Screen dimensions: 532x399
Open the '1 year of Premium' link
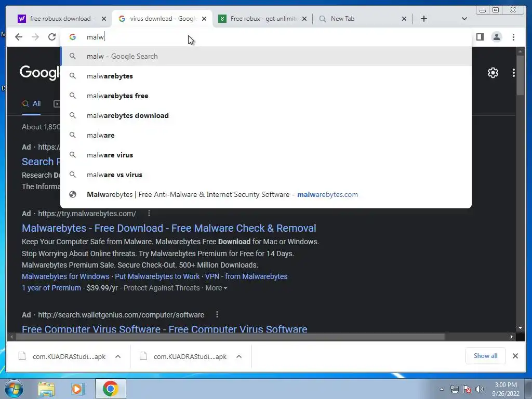coord(51,288)
